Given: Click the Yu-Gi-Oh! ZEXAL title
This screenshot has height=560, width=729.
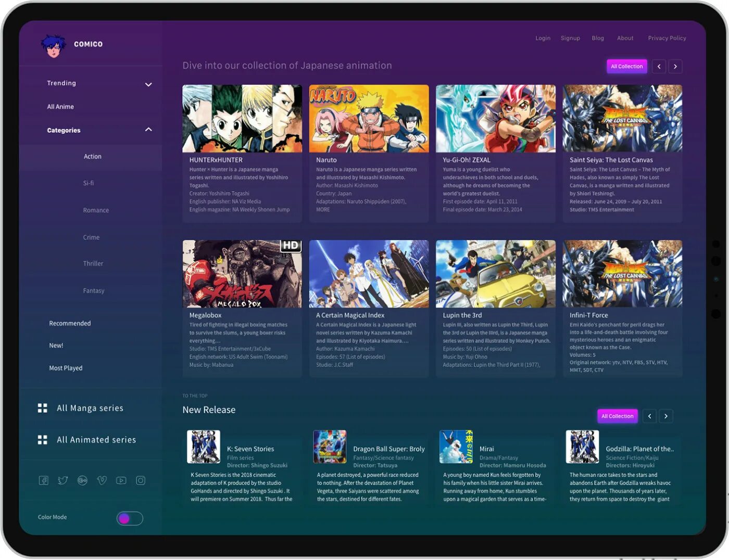Looking at the screenshot, I should (467, 160).
